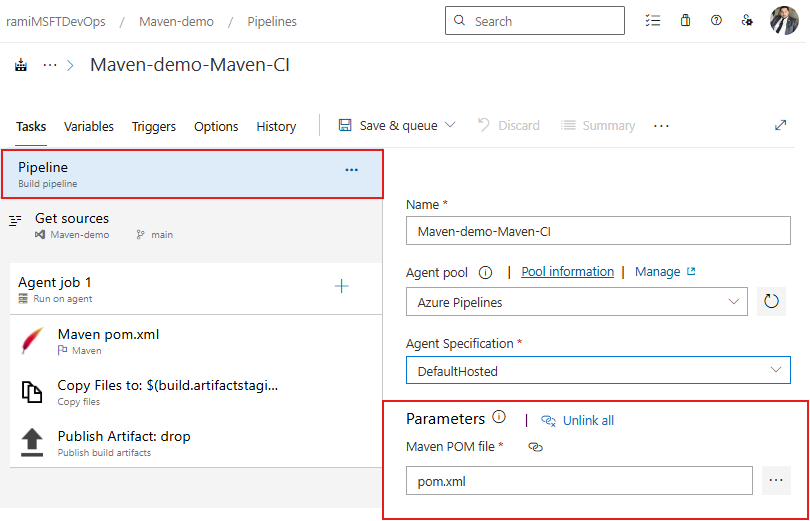This screenshot has width=810, height=521.
Task: Show Agent pool info tooltip icon
Action: point(486,272)
